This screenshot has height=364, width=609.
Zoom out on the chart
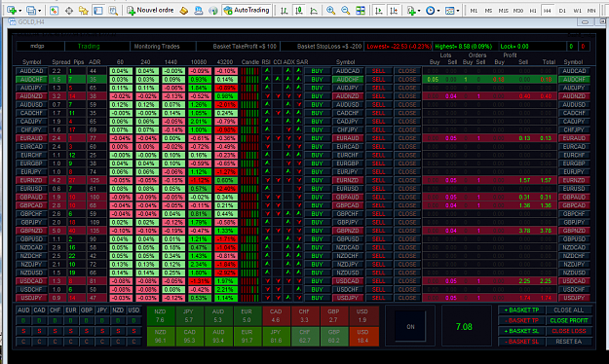(345, 11)
